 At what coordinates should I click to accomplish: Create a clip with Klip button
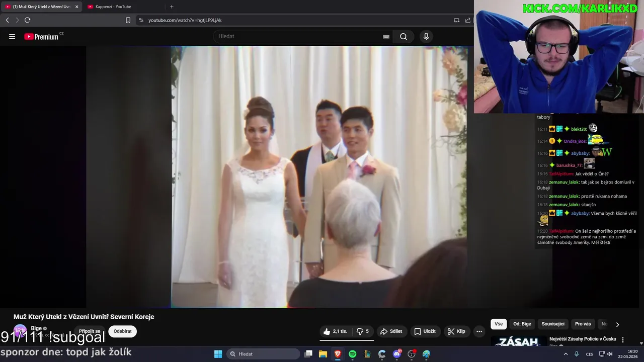[x=456, y=331]
